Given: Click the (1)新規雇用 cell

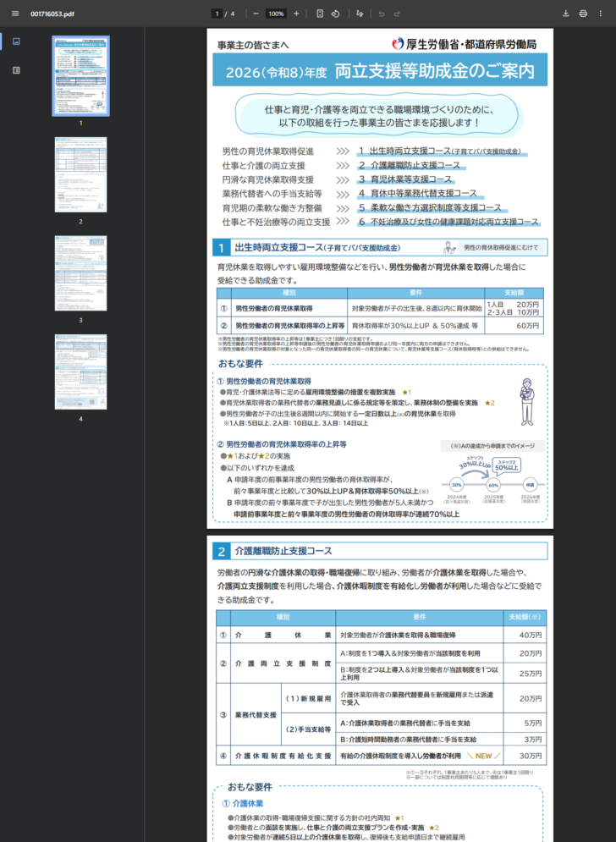Looking at the screenshot, I should coord(308,699).
